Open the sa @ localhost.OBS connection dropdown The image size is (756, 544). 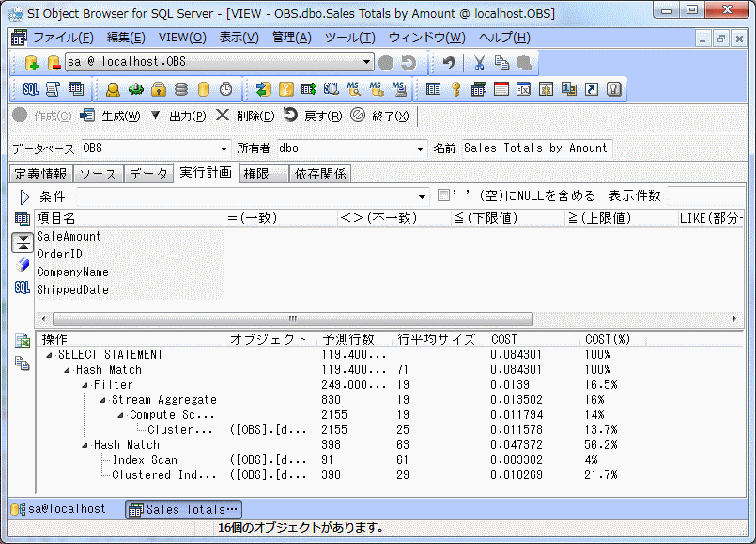point(367,63)
